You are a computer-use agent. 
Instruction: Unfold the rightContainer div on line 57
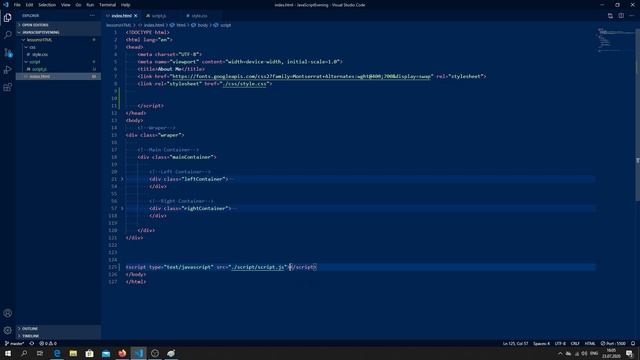pos(122,208)
